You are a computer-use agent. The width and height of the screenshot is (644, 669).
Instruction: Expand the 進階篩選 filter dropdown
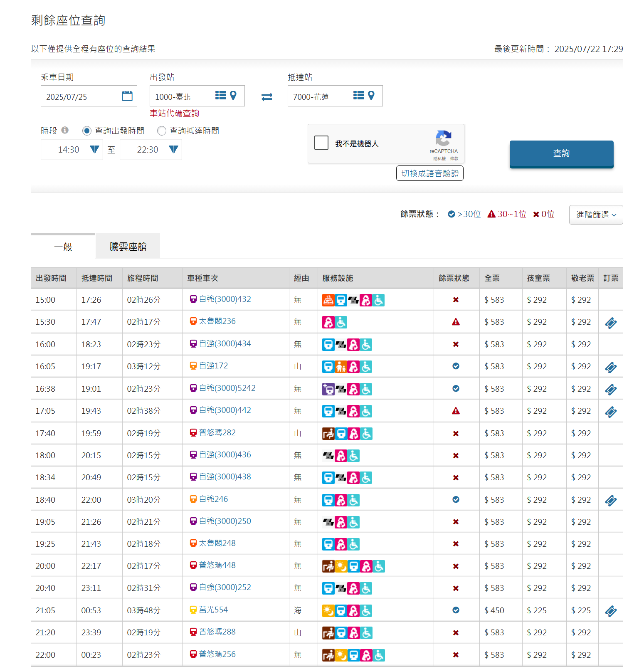pyautogui.click(x=596, y=215)
